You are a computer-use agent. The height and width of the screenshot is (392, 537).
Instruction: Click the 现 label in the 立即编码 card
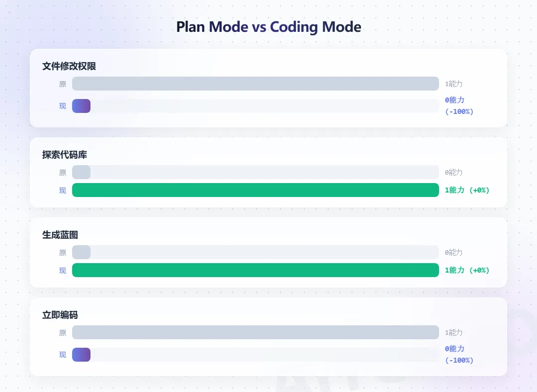[x=63, y=355]
